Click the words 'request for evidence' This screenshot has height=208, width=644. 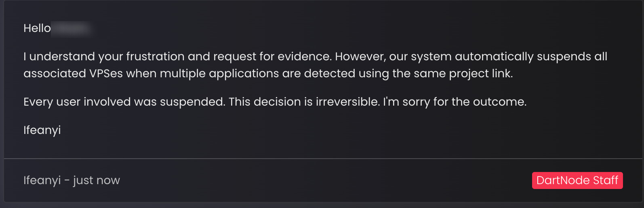[272, 57]
